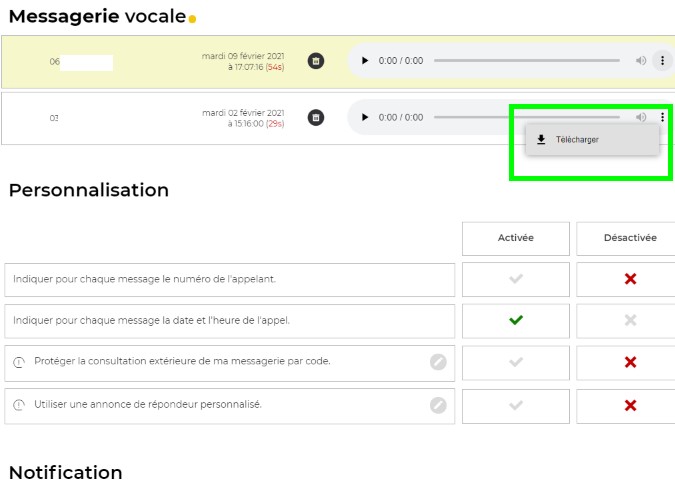Click info icon beside Utiliser une annonce
675x489 pixels.
point(19,405)
